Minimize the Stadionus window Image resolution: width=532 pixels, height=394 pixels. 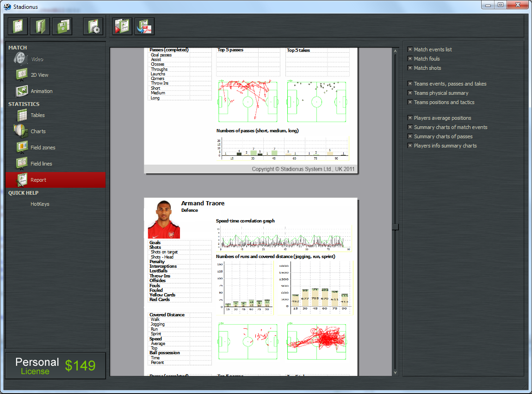(488, 5)
